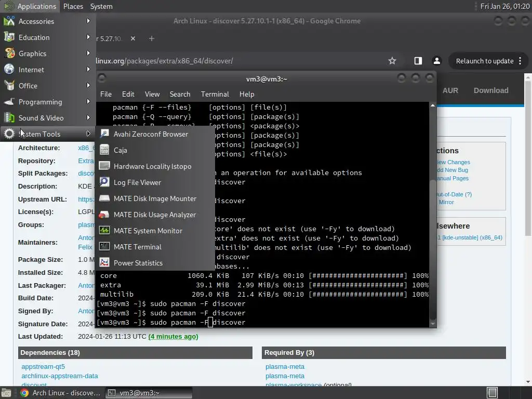Launch MATE Disk Usage Analyzer
The height and width of the screenshot is (399, 532).
155,215
